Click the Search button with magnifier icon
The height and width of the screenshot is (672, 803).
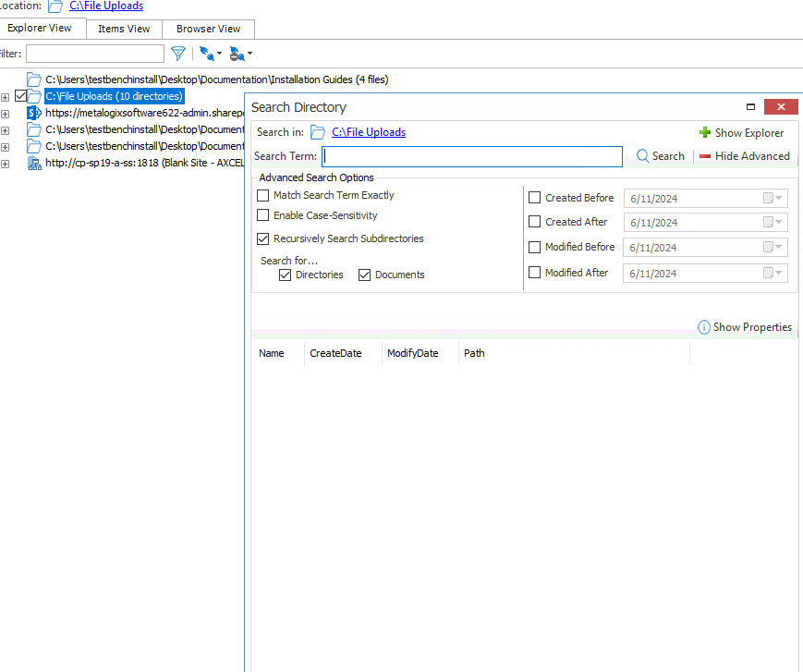(660, 156)
